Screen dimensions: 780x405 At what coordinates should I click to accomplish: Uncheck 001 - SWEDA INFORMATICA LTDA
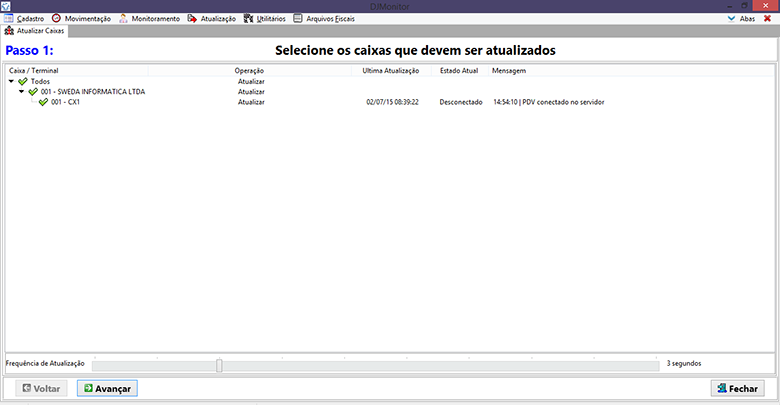(33, 91)
